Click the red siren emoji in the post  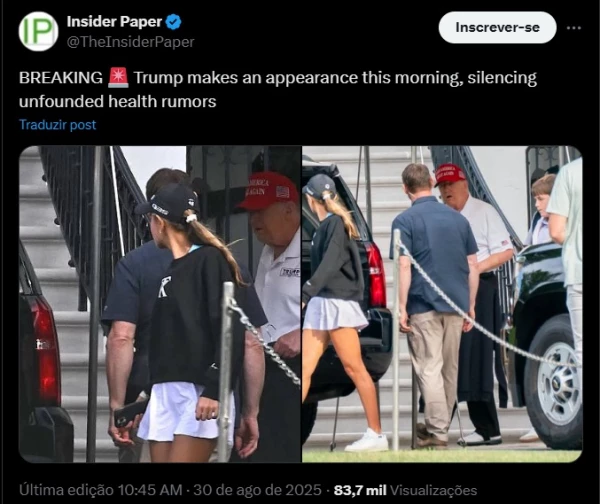click(x=118, y=77)
